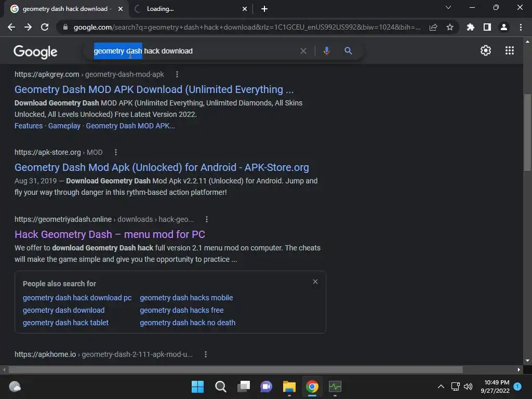Submit the search with the magnifier icon
Viewport: 532px width, 399px height.
pos(348,51)
